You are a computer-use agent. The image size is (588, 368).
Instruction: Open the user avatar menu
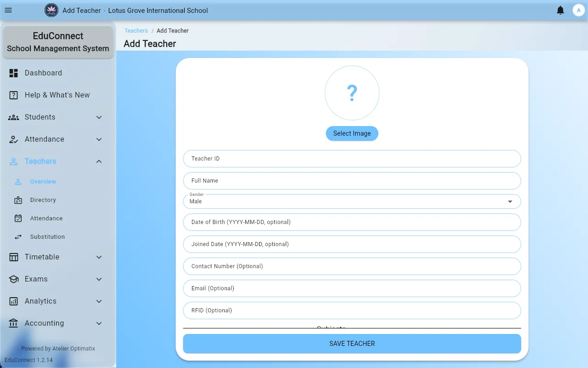pos(579,10)
